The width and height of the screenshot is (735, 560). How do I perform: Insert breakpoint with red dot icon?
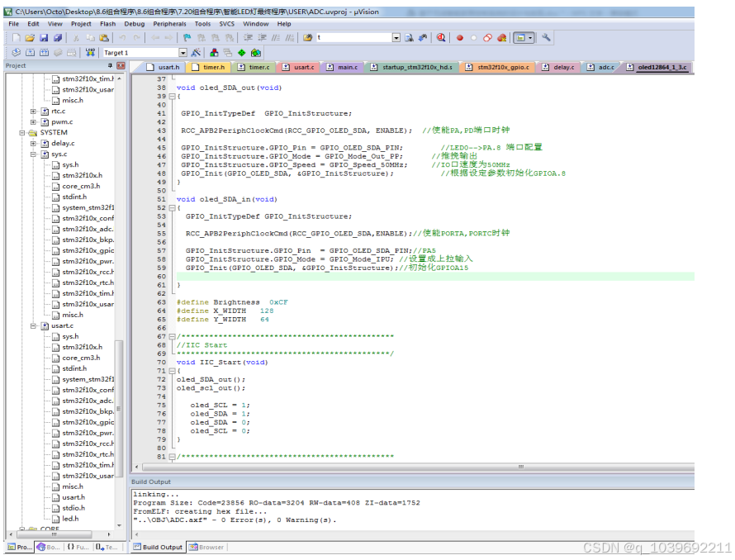[x=460, y=38]
